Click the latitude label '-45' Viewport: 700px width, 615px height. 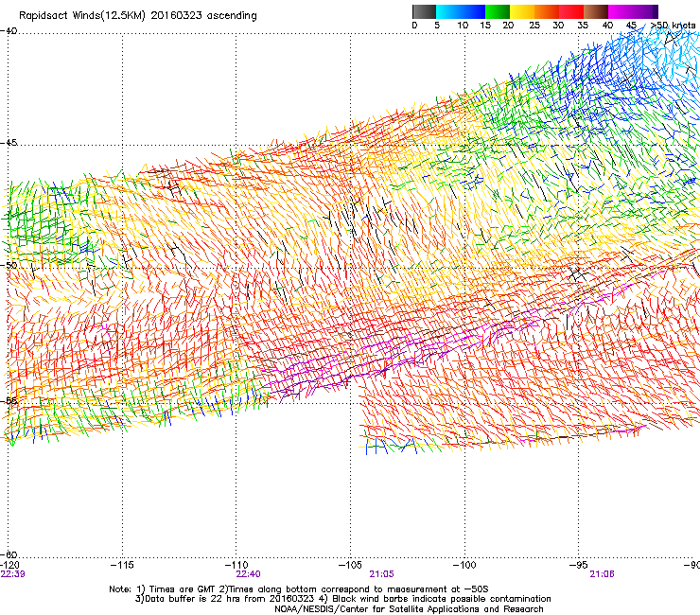click(x=9, y=143)
